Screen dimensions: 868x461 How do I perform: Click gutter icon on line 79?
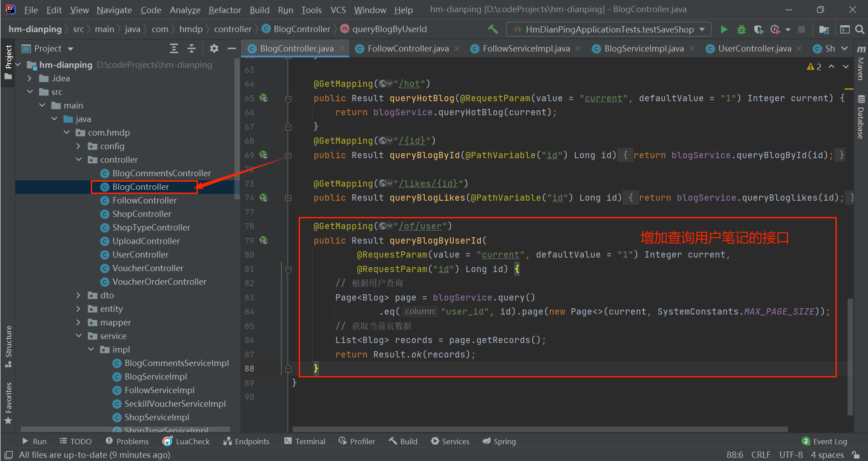[x=263, y=240]
